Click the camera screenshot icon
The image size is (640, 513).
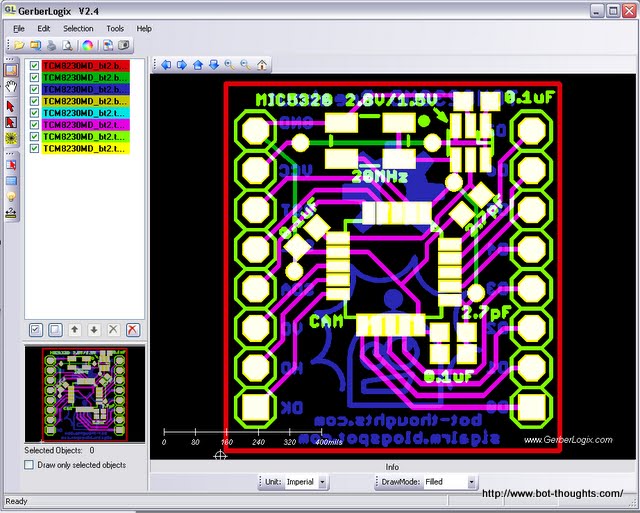tap(124, 45)
